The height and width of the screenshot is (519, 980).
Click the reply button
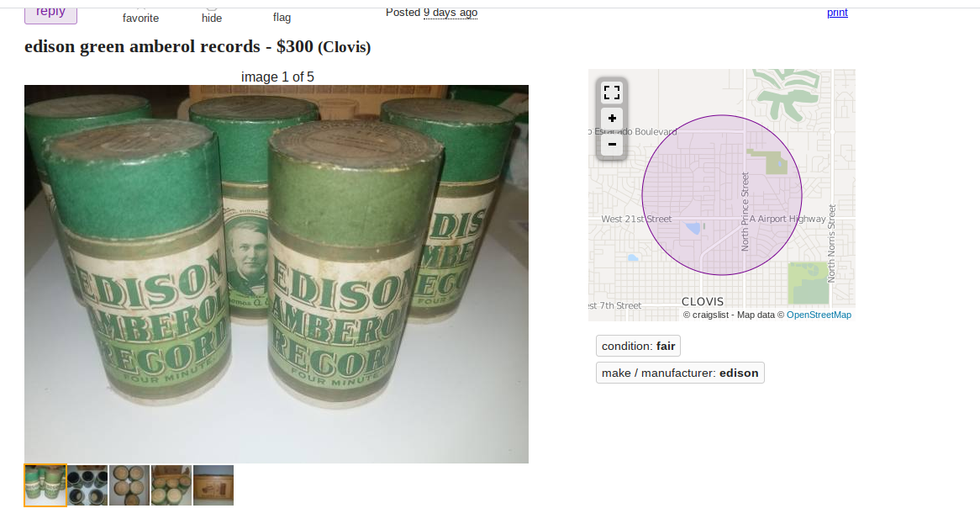50,13
